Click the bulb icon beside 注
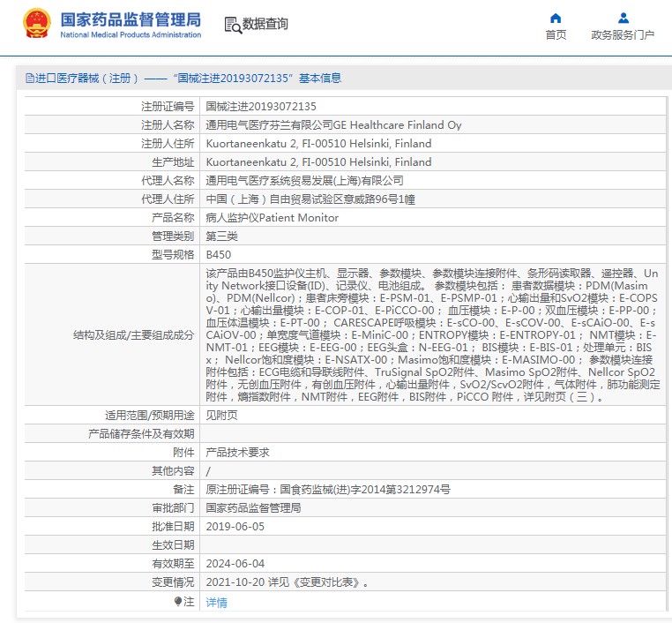Screen dimensions: 672x623 pos(178,602)
